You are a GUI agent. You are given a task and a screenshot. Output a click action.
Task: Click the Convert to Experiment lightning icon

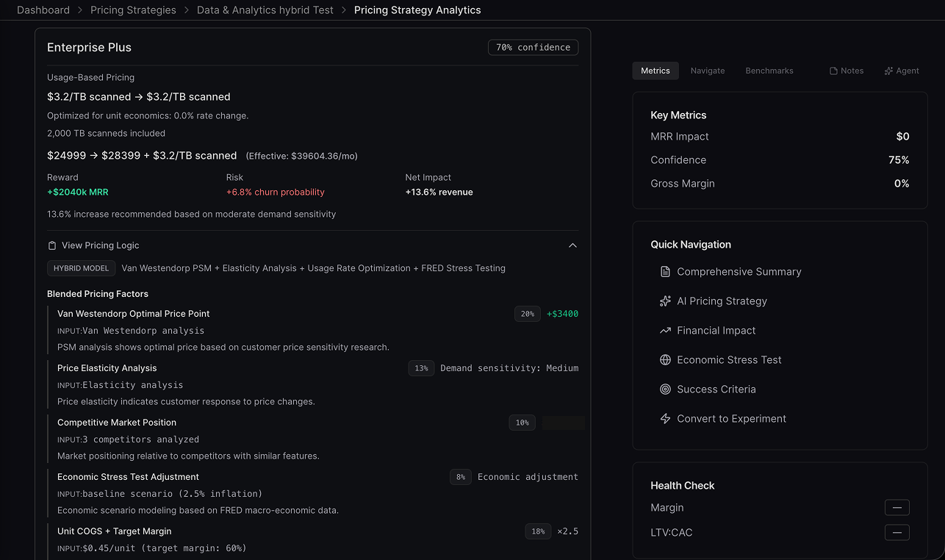pyautogui.click(x=665, y=419)
